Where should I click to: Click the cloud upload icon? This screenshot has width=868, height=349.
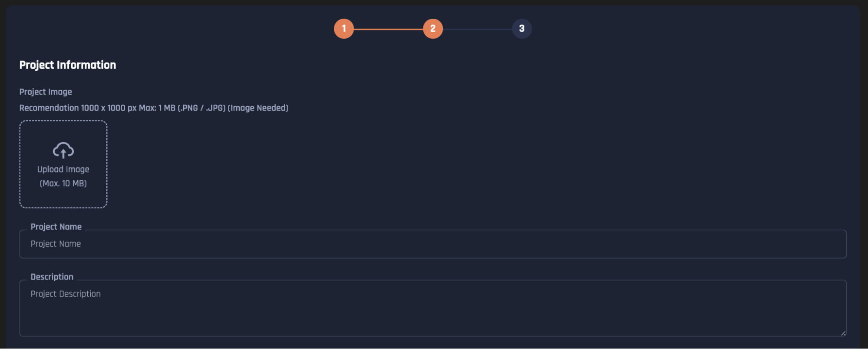pyautogui.click(x=63, y=150)
